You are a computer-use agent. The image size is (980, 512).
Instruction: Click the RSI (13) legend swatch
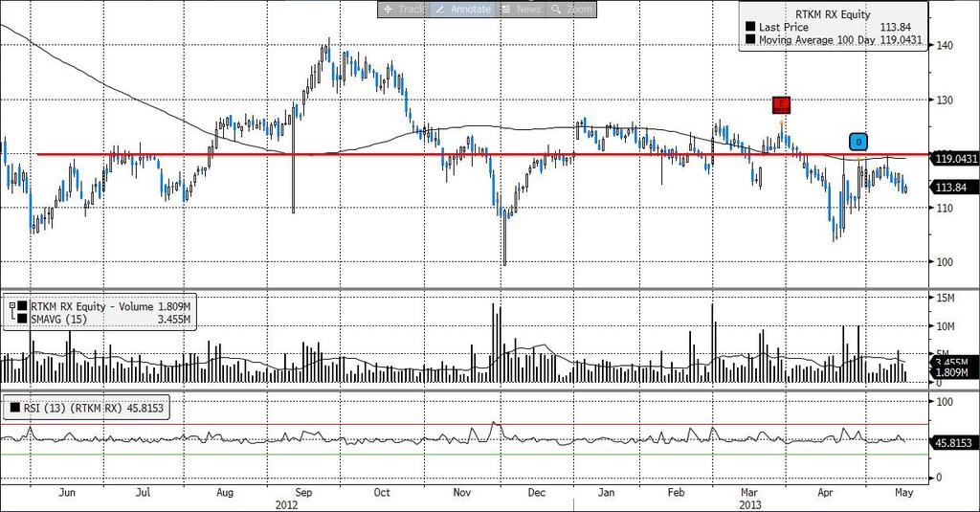tap(15, 409)
